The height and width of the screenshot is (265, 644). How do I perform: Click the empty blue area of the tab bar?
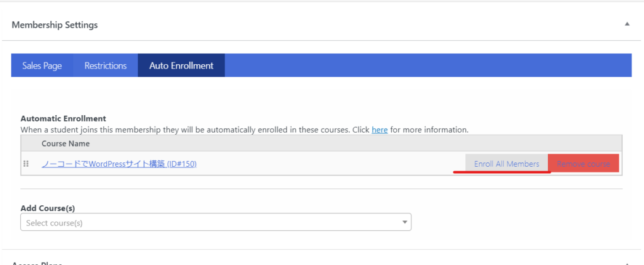[428, 65]
